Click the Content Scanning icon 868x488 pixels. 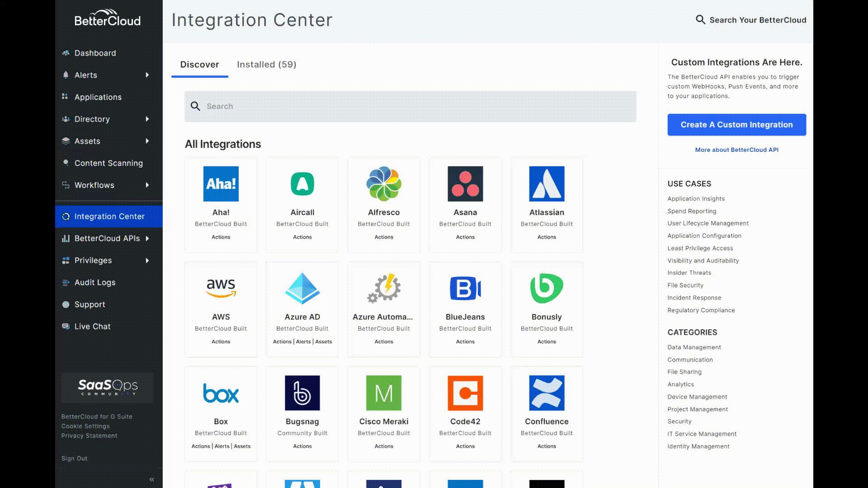point(66,163)
